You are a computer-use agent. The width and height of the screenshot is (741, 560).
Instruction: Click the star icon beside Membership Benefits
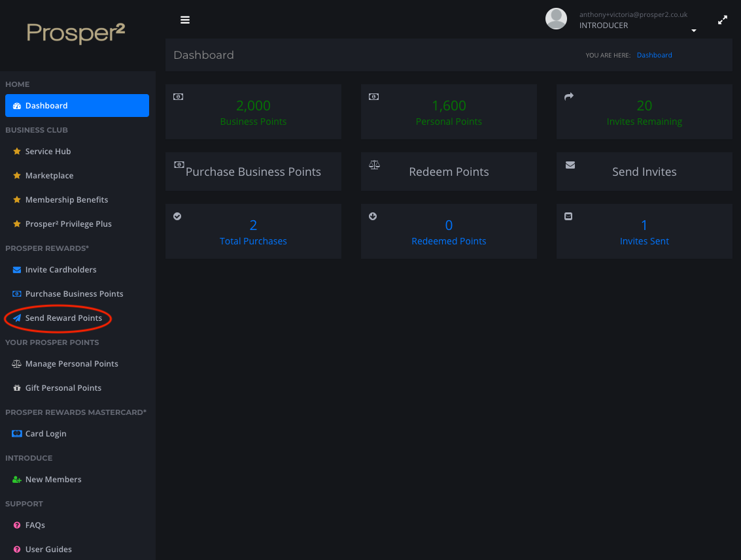[x=17, y=199]
